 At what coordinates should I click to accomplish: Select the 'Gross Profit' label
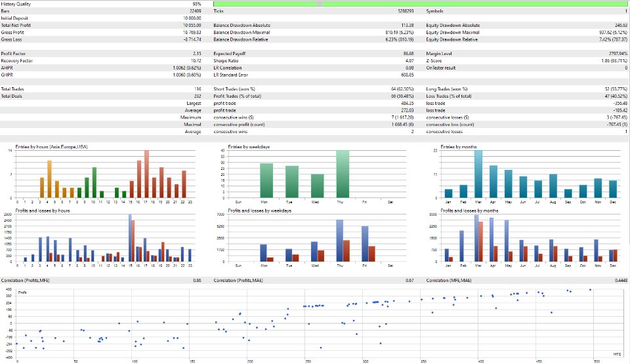(x=12, y=33)
